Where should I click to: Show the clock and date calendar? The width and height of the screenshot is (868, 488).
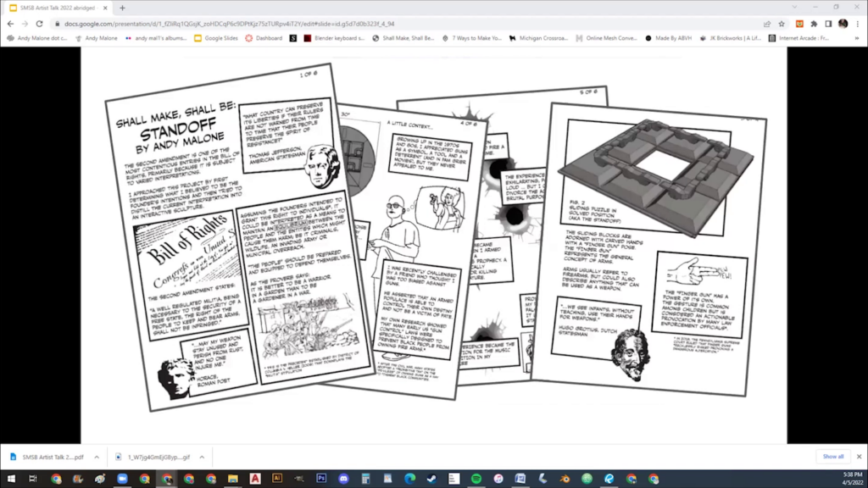[853, 479]
